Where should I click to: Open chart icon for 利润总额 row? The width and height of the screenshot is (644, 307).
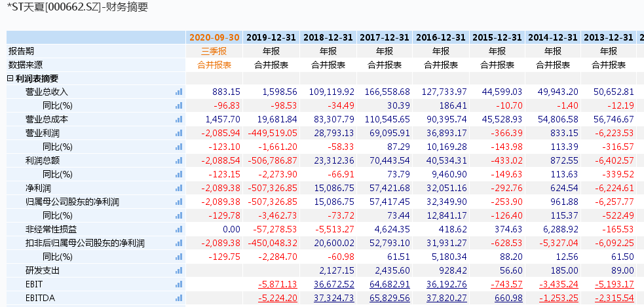click(x=179, y=160)
